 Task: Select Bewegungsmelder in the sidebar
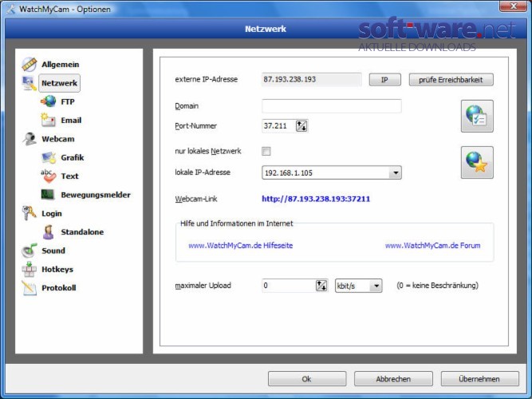[96, 195]
